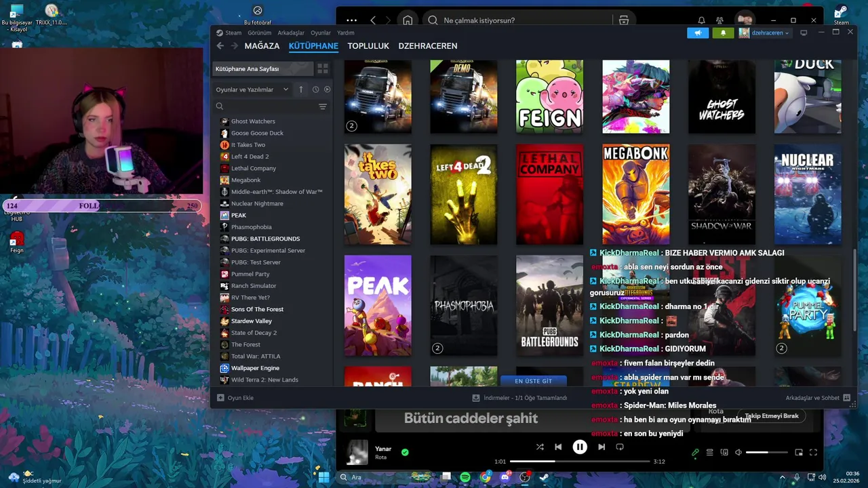Open Steam announcements megaphone button
868x488 pixels.
(698, 33)
